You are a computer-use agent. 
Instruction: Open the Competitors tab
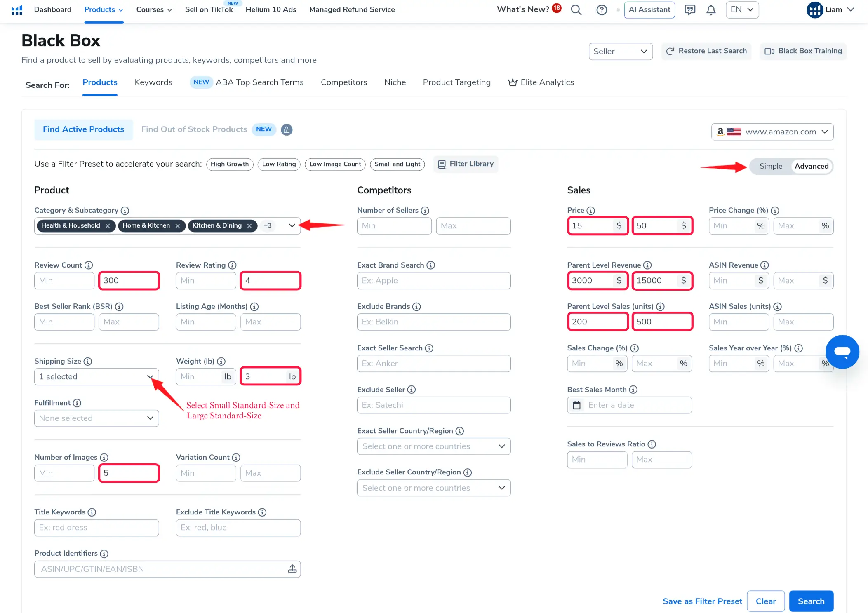coord(343,82)
